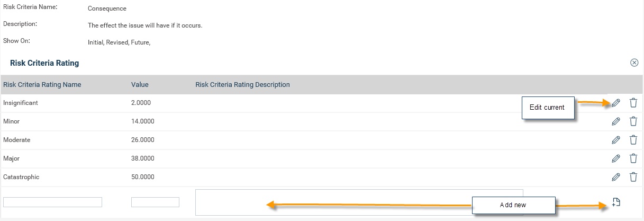Delete the Major rating row
644x221 pixels.
pyautogui.click(x=633, y=158)
